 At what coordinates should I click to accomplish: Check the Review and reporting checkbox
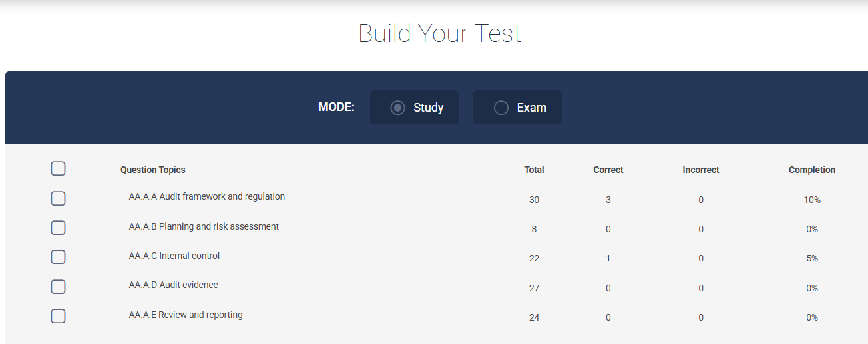click(58, 316)
